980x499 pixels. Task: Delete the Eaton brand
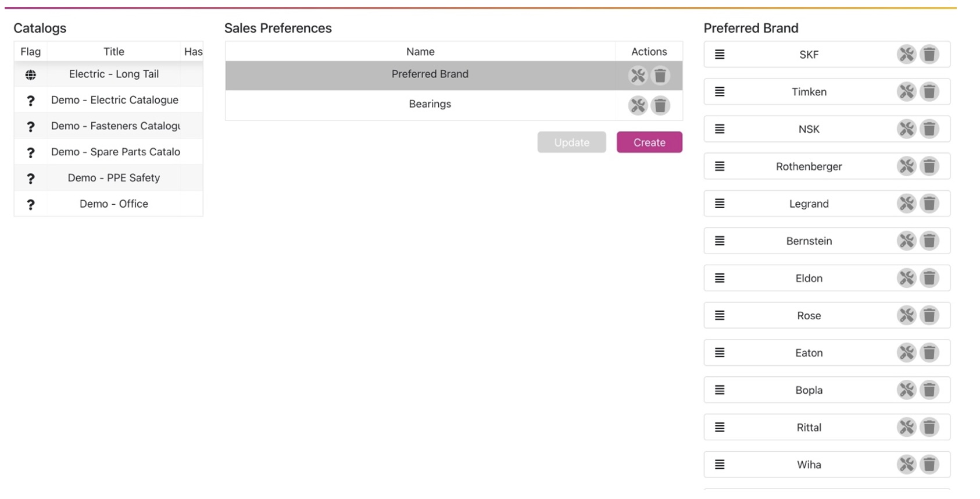(929, 352)
